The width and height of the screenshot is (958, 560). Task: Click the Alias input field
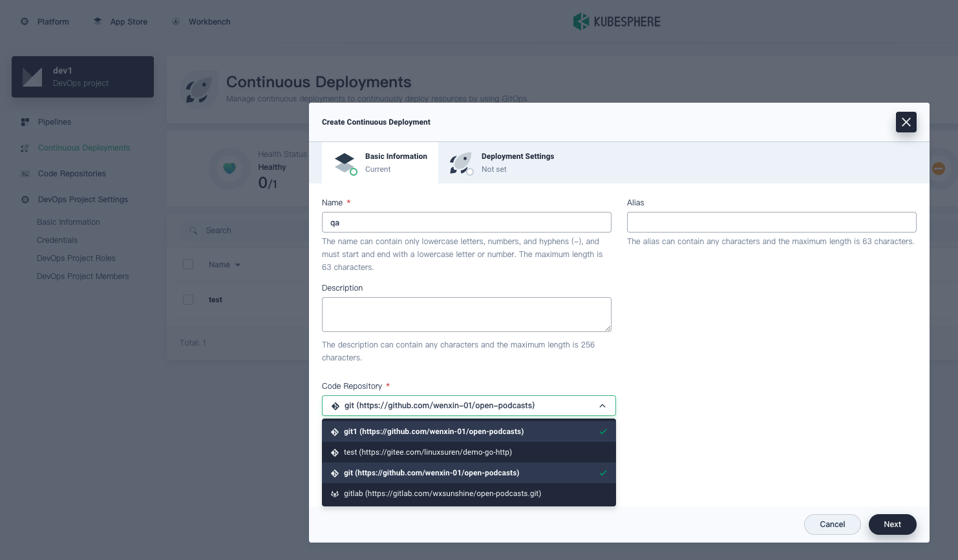click(x=771, y=222)
